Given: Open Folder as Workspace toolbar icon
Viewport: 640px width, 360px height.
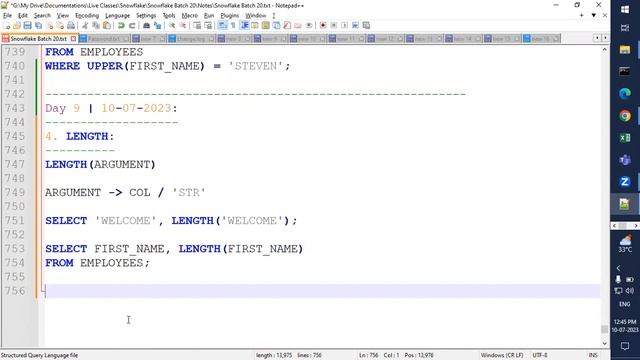Looking at the screenshot, I should (x=298, y=25).
